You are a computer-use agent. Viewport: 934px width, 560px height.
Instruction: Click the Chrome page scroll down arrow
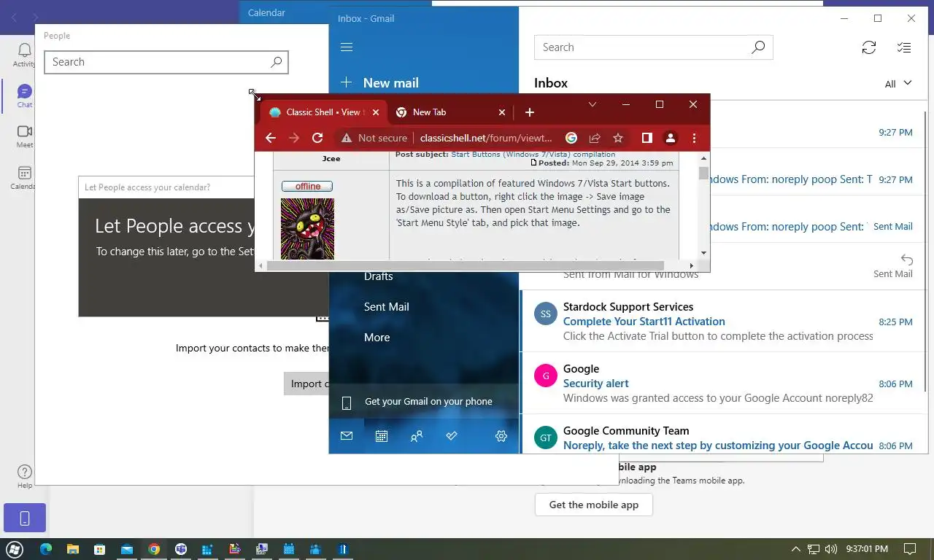point(703,253)
